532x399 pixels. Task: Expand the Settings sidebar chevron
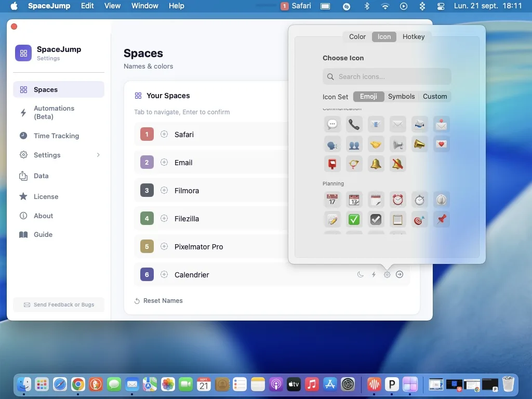click(98, 155)
